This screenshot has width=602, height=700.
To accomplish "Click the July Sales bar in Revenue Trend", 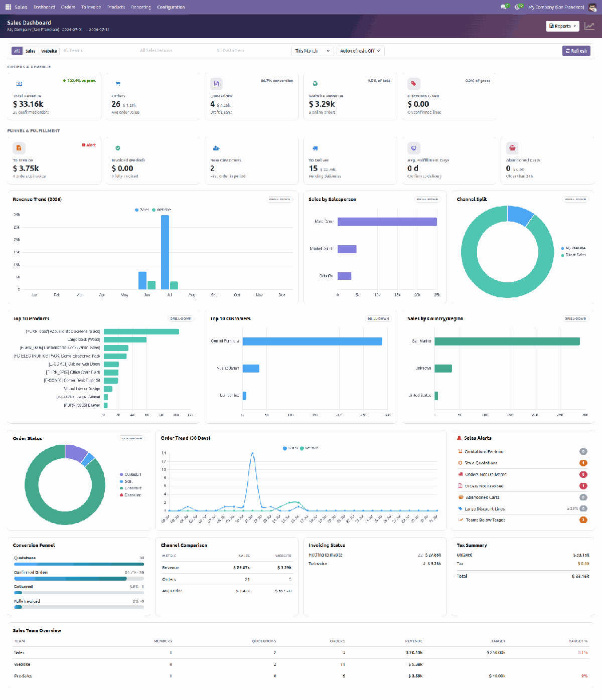I will (x=165, y=252).
